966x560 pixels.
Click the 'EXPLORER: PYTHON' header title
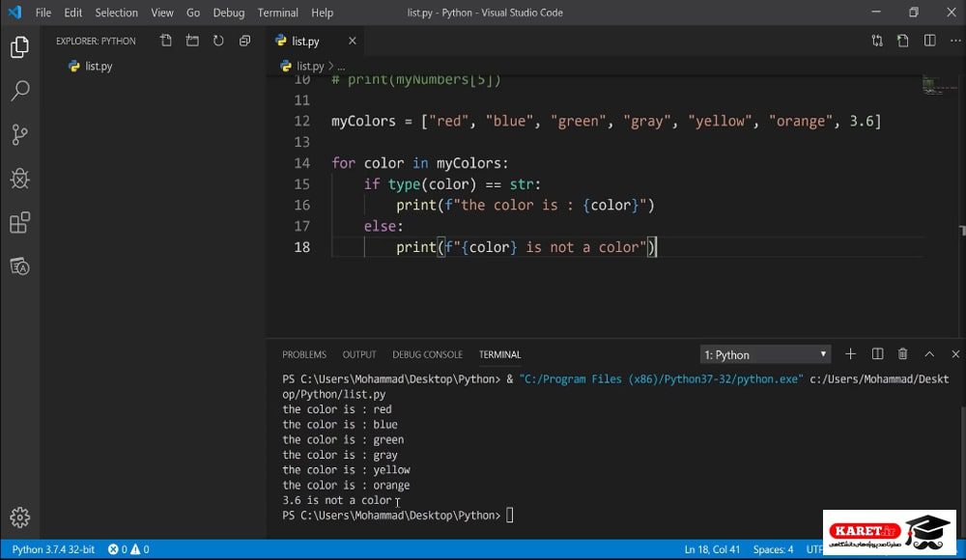click(x=96, y=41)
